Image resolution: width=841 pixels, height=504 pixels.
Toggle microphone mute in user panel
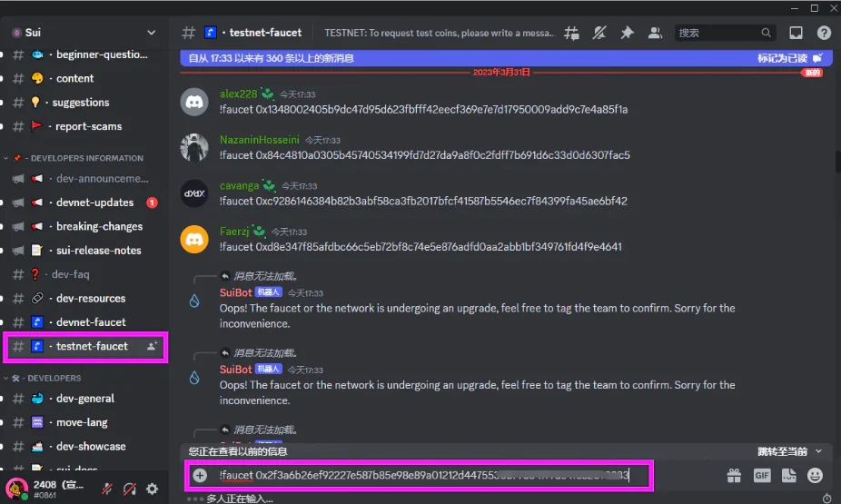pyautogui.click(x=107, y=489)
